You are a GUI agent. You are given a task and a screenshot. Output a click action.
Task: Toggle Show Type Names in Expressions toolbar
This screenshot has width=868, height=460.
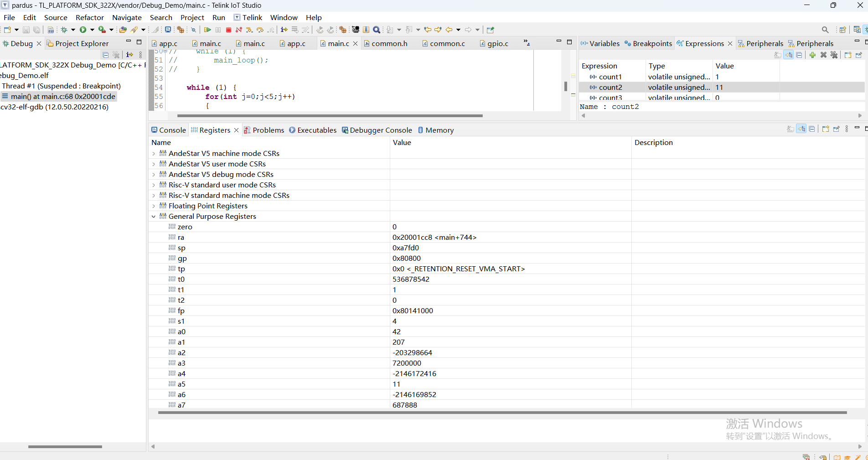tap(778, 55)
